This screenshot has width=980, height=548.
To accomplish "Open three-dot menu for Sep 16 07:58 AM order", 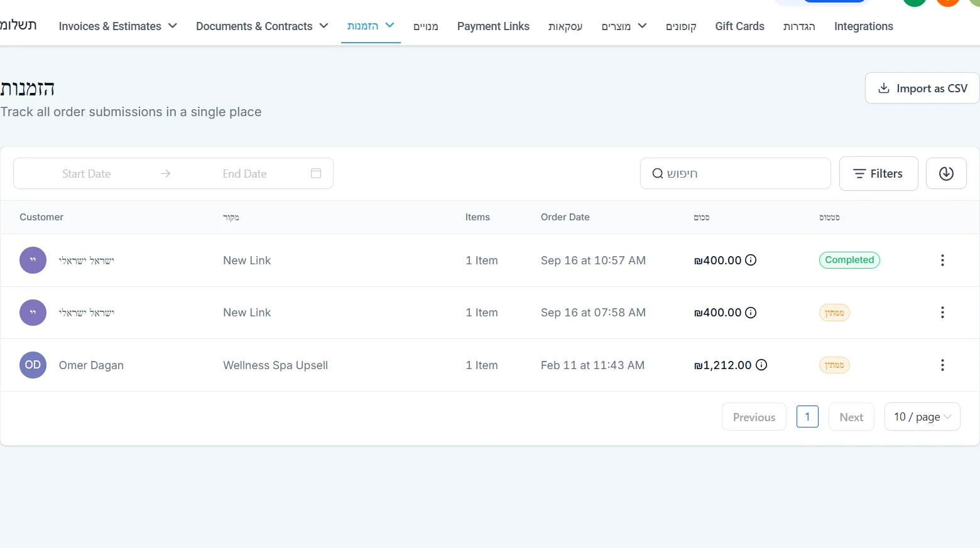I will point(942,313).
